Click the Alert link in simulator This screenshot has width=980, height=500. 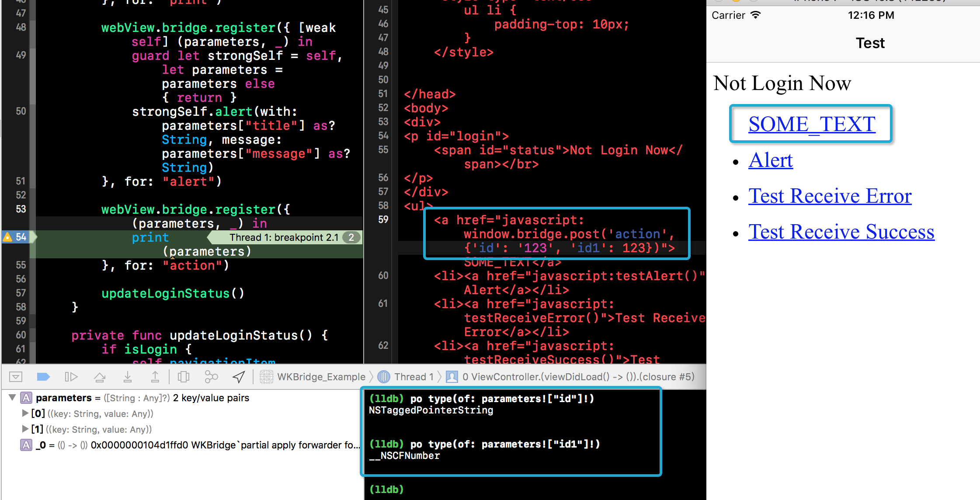click(x=770, y=160)
